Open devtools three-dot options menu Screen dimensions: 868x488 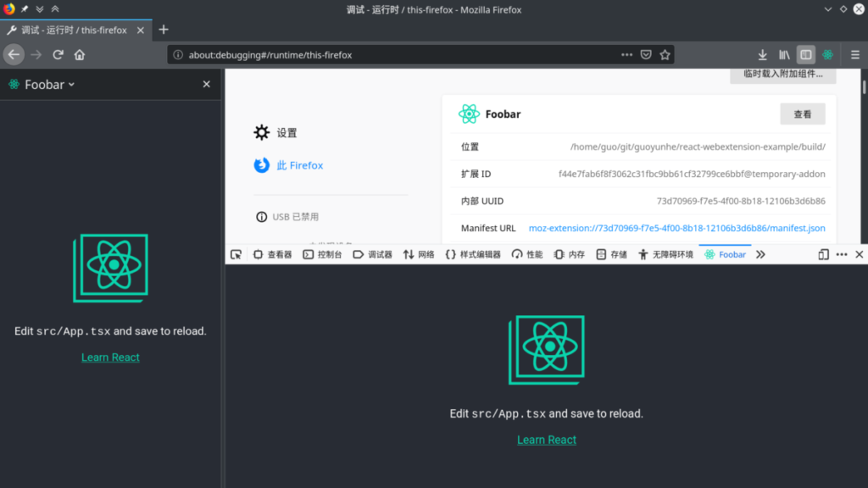[842, 254]
